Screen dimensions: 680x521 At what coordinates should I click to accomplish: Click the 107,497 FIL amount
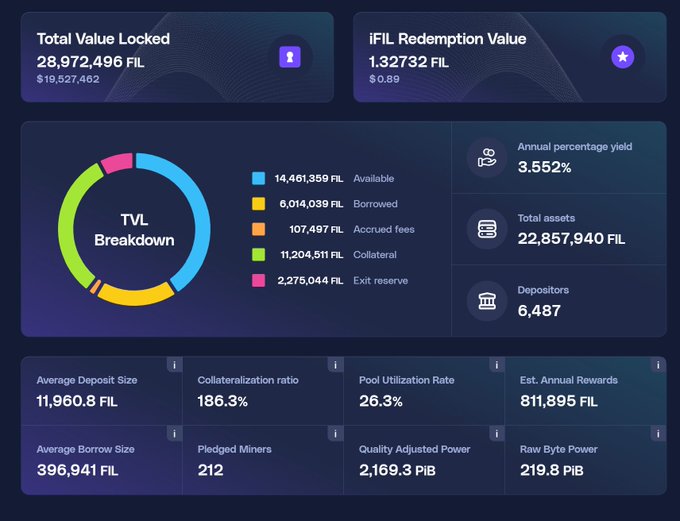pyautogui.click(x=316, y=229)
